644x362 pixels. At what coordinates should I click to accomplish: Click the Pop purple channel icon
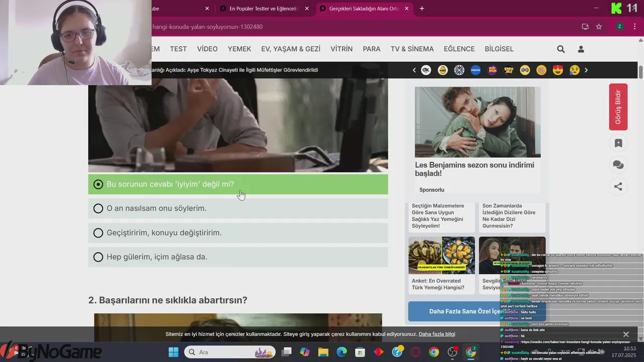493,70
